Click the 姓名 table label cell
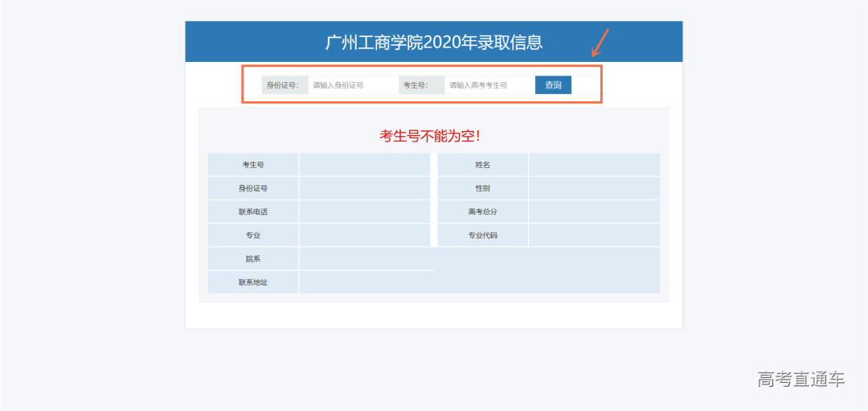Image resolution: width=868 pixels, height=411 pixels. (483, 165)
